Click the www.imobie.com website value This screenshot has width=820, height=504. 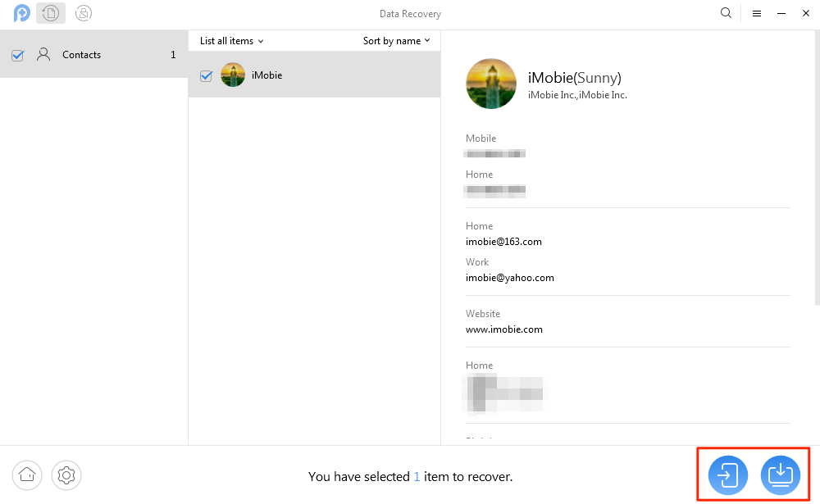pos(504,329)
